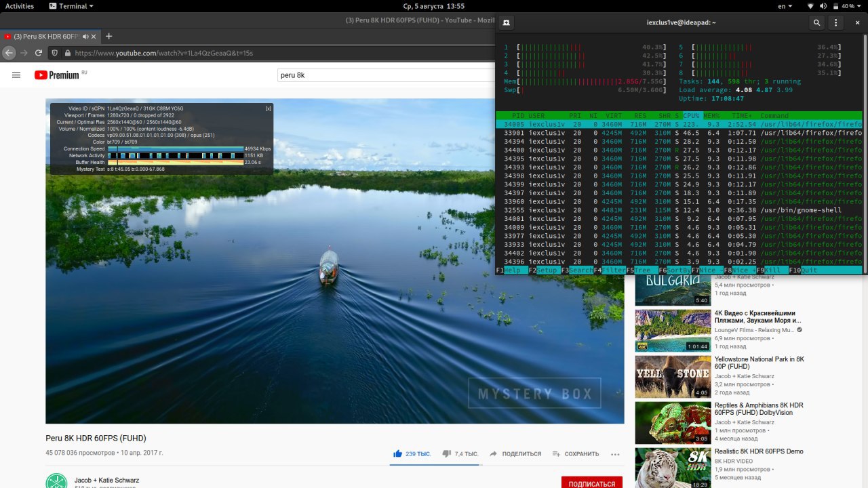Click the site lock icon
Viewport: 868px width, 488px height.
click(x=68, y=53)
